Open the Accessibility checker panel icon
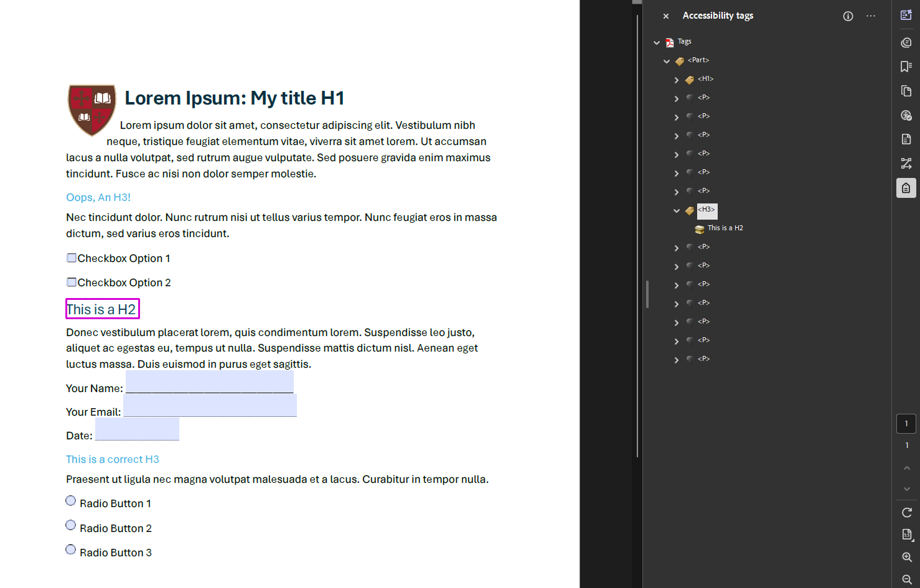Image resolution: width=920 pixels, height=588 pixels. [x=906, y=115]
